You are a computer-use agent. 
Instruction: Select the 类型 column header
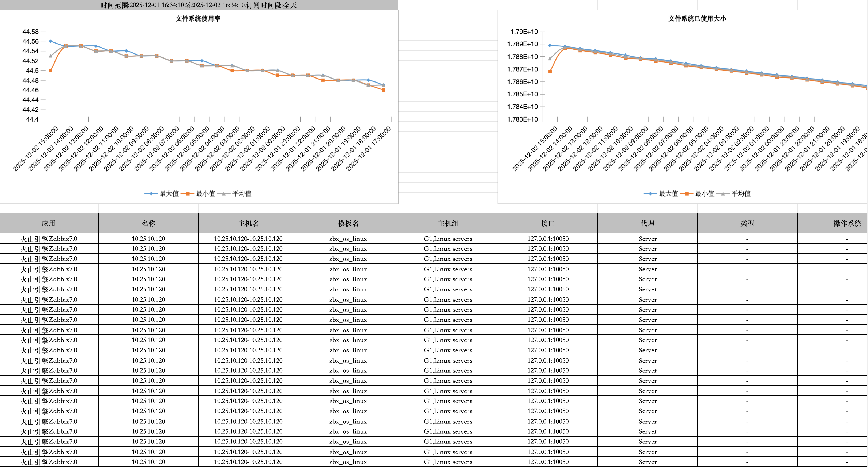pyautogui.click(x=747, y=223)
